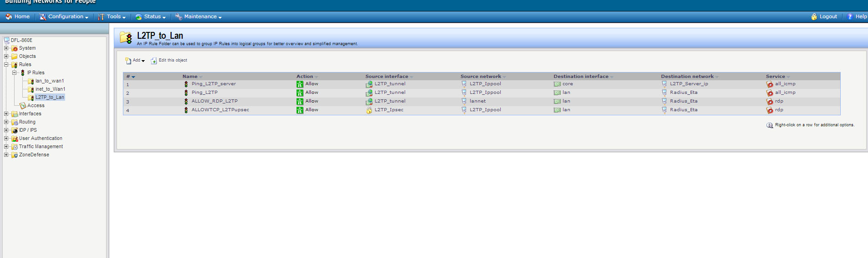The width and height of the screenshot is (868, 258).
Task: Click the L2TP_Server_ip network icon
Action: [664, 84]
